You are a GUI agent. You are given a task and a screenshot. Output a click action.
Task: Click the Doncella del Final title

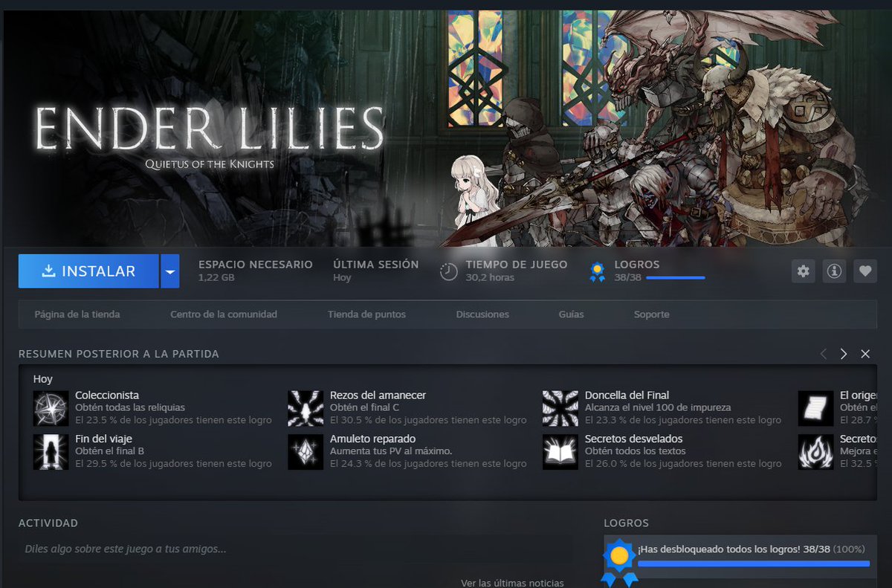pyautogui.click(x=627, y=395)
